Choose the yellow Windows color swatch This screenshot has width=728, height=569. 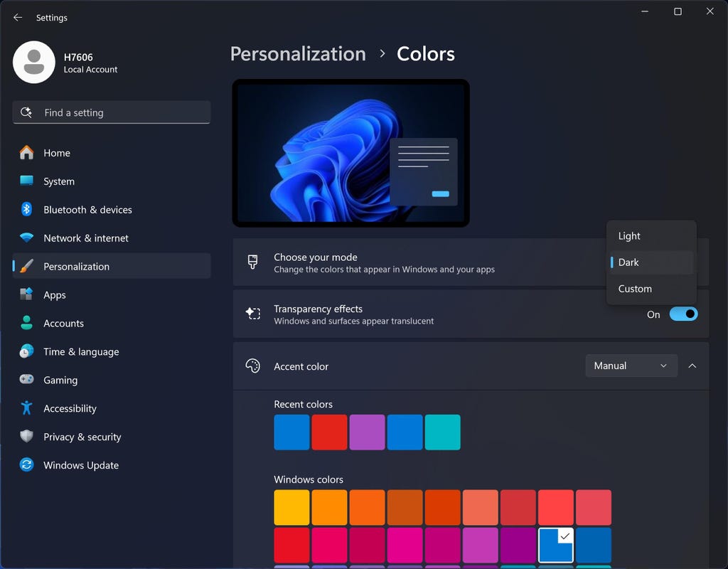pyautogui.click(x=291, y=507)
